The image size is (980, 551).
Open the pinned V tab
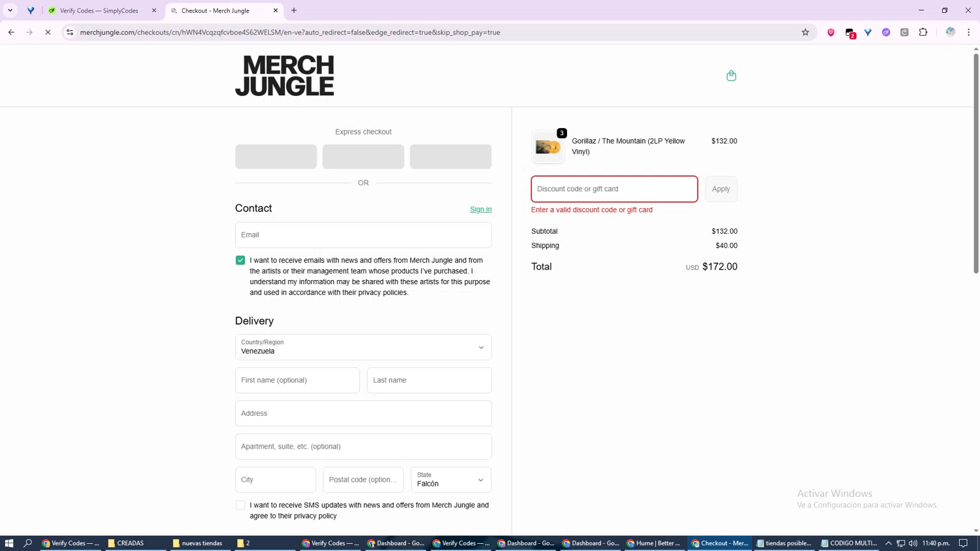tap(31, 10)
